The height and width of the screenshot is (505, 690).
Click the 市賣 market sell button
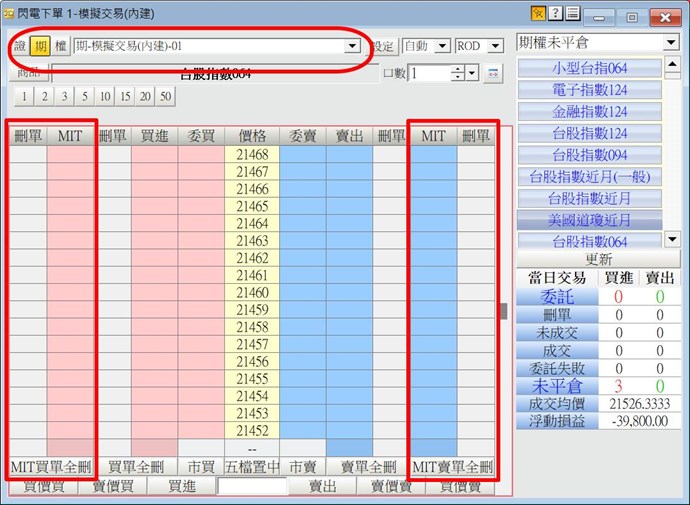302,467
